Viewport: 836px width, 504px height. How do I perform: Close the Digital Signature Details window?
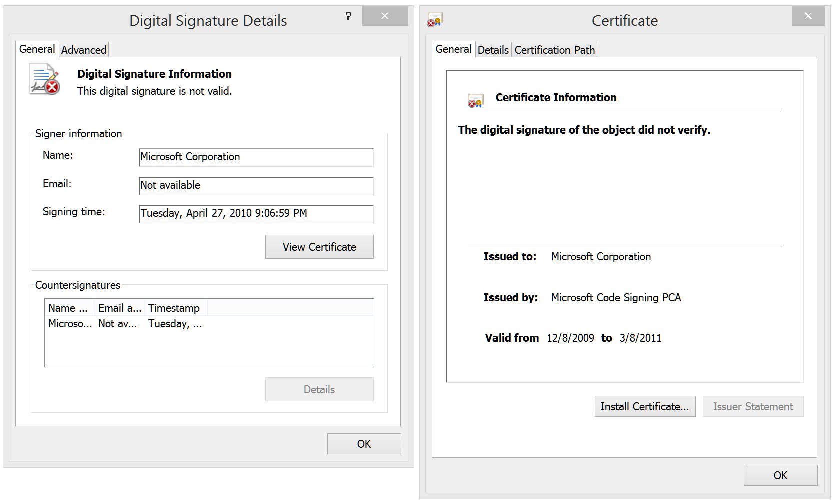tap(385, 16)
